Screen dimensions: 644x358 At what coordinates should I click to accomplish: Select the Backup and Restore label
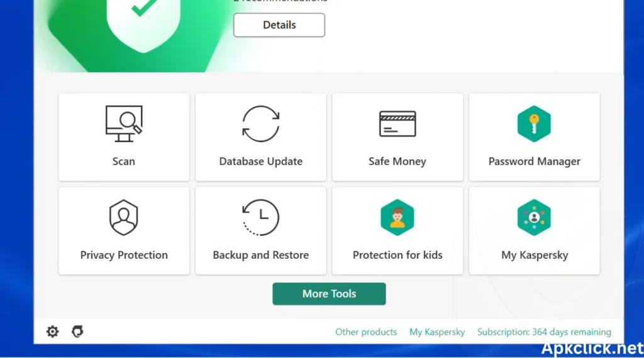click(x=261, y=255)
